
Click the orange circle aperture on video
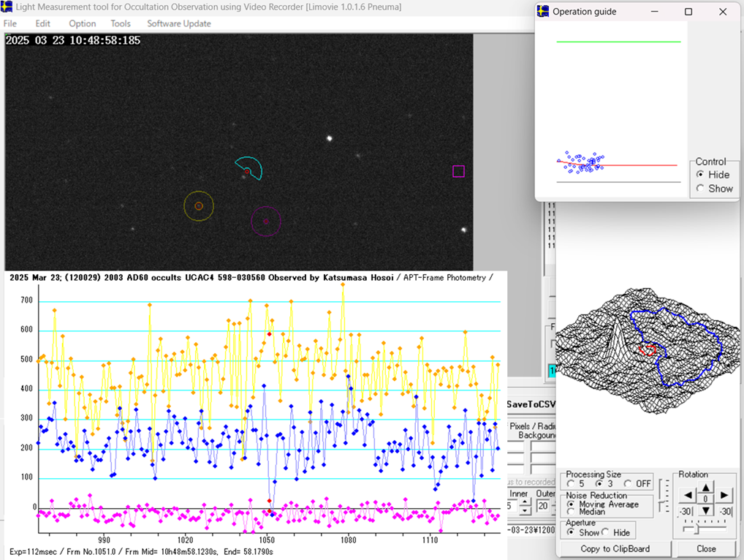[198, 207]
